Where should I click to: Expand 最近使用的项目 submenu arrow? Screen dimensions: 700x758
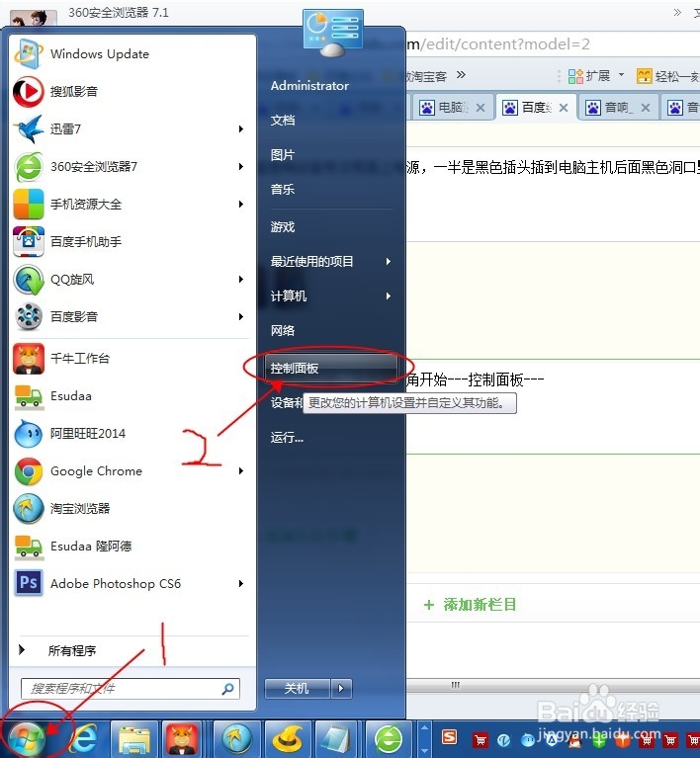[x=388, y=262]
